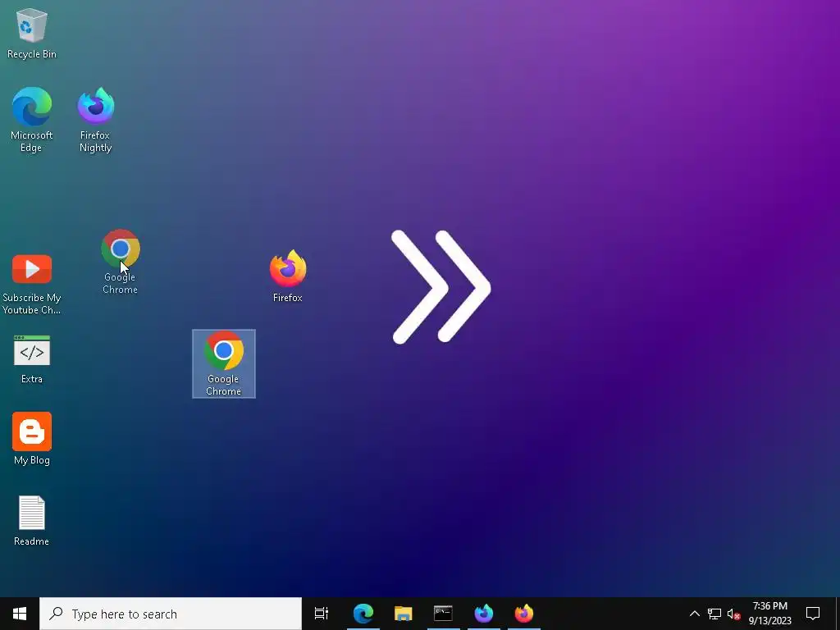
Task: Open the muted volume tray icon
Action: pos(734,614)
